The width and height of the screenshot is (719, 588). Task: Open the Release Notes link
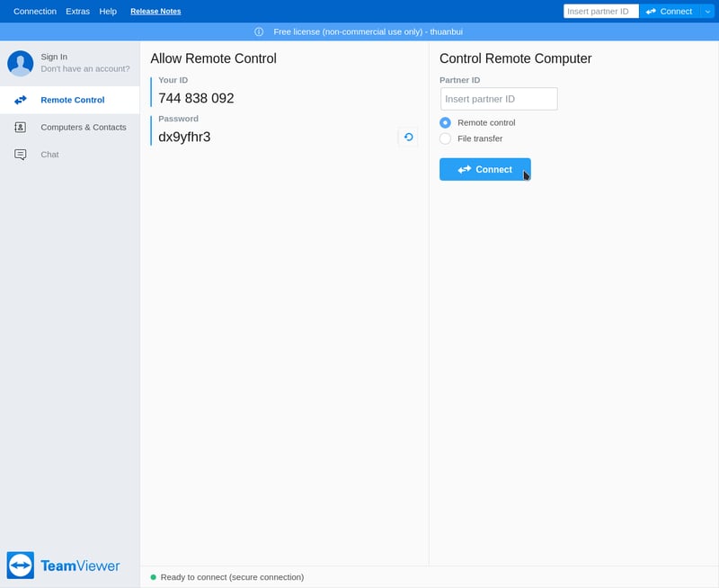[155, 12]
